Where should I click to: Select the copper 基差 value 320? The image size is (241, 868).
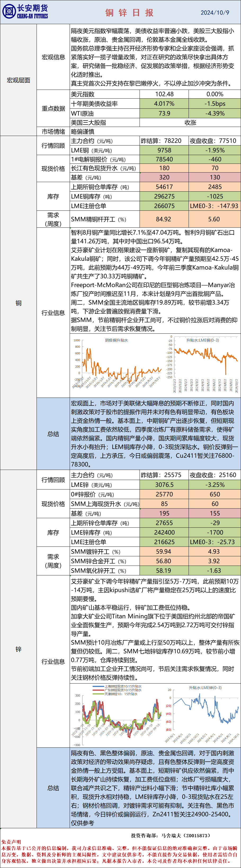(x=164, y=177)
